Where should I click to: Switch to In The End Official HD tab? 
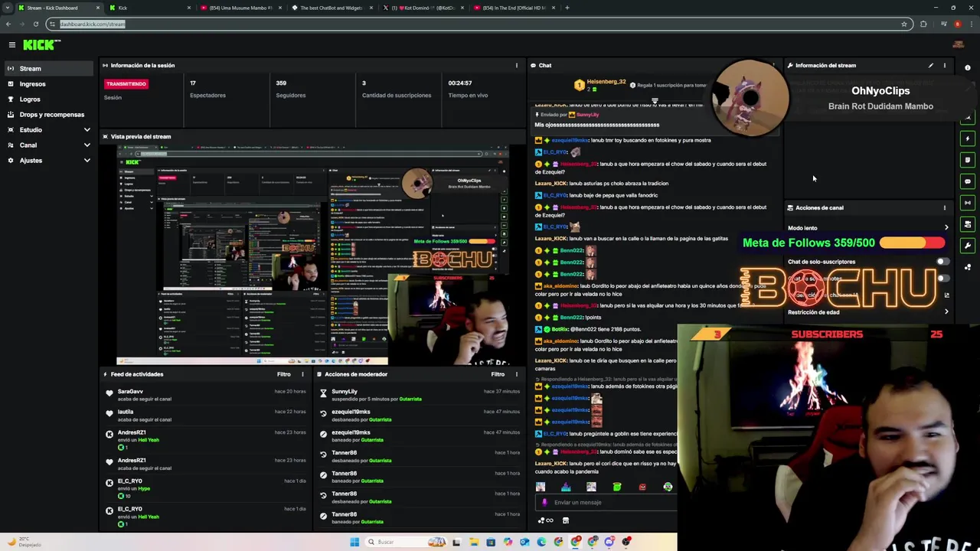pos(514,8)
